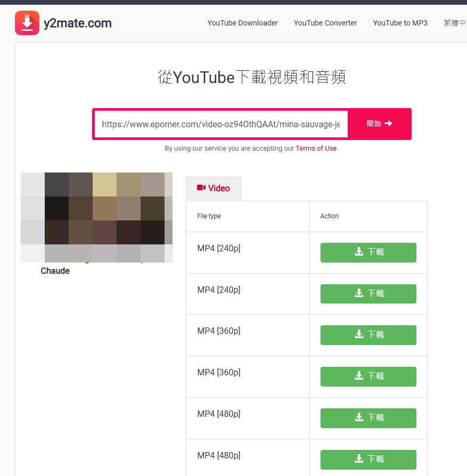
Task: Click the URL input field
Action: pyautogui.click(x=221, y=124)
